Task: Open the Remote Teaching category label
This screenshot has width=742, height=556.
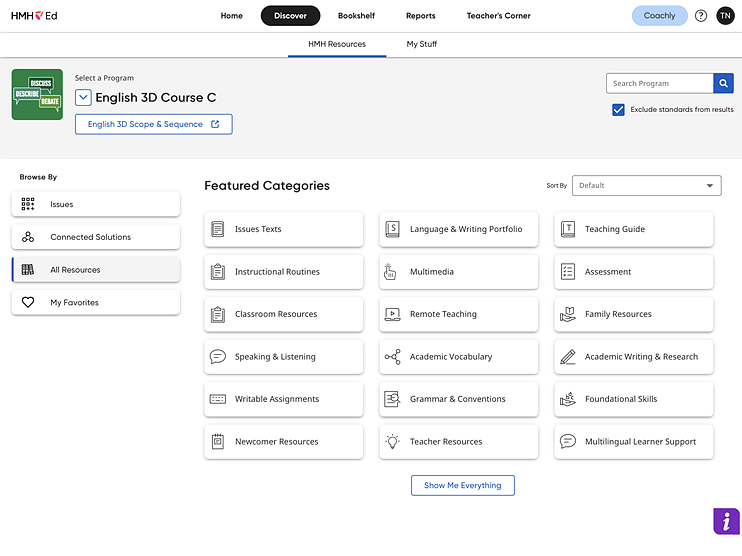Action: (443, 314)
